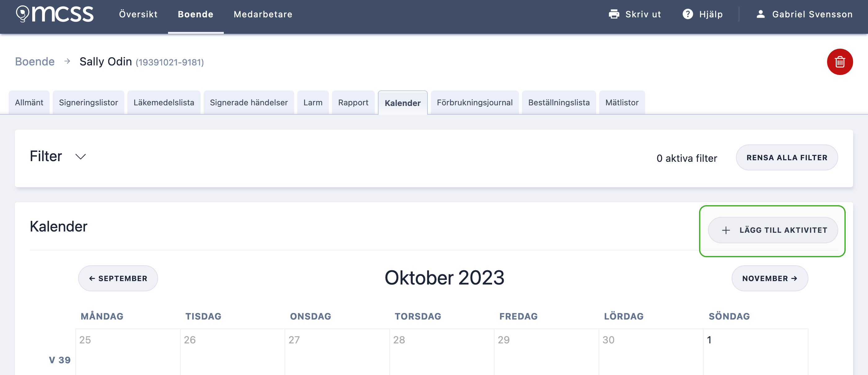Open the Signerade händelser tab
This screenshot has width=868, height=375.
249,102
